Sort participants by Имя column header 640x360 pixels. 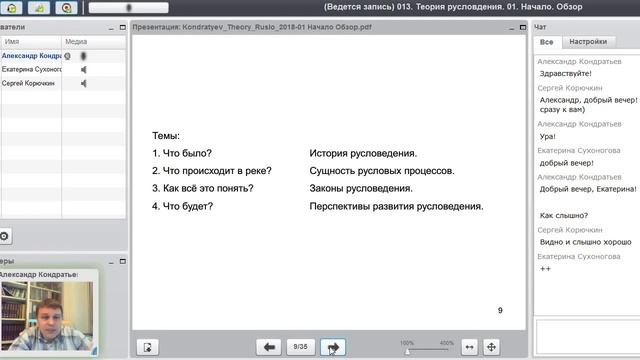click(x=31, y=42)
